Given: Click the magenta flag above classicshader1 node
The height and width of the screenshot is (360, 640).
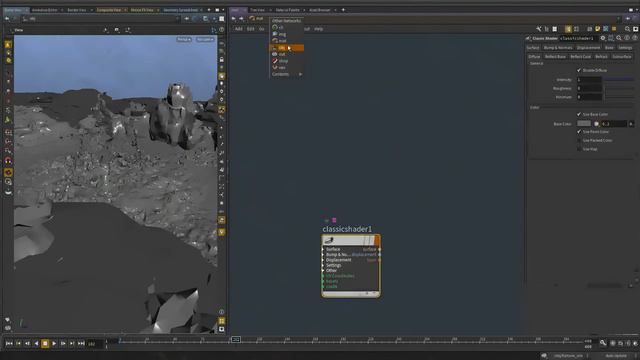Looking at the screenshot, I should pos(334,220).
